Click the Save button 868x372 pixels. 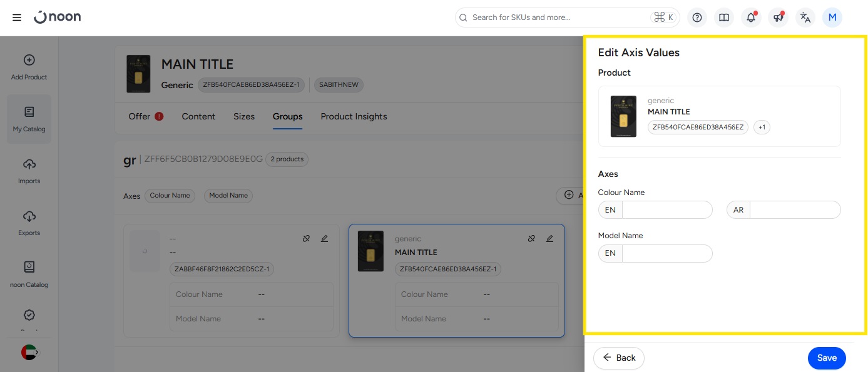coord(827,358)
